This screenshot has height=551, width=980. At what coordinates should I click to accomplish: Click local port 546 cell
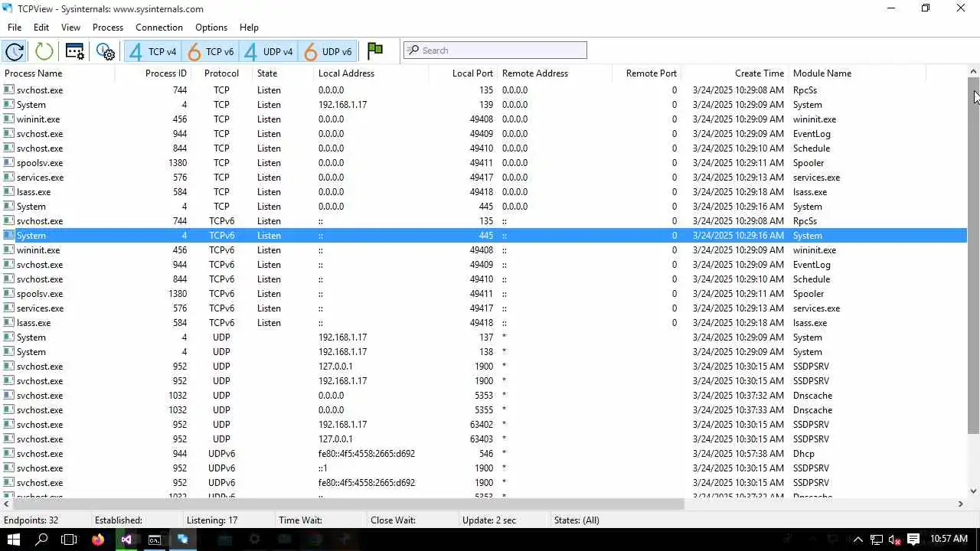(486, 454)
